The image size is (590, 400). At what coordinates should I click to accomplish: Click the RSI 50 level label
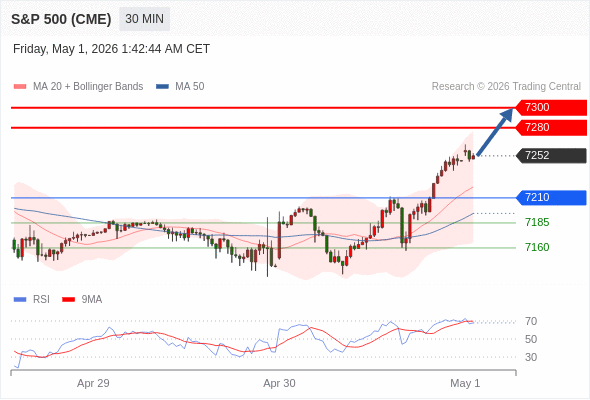click(531, 339)
